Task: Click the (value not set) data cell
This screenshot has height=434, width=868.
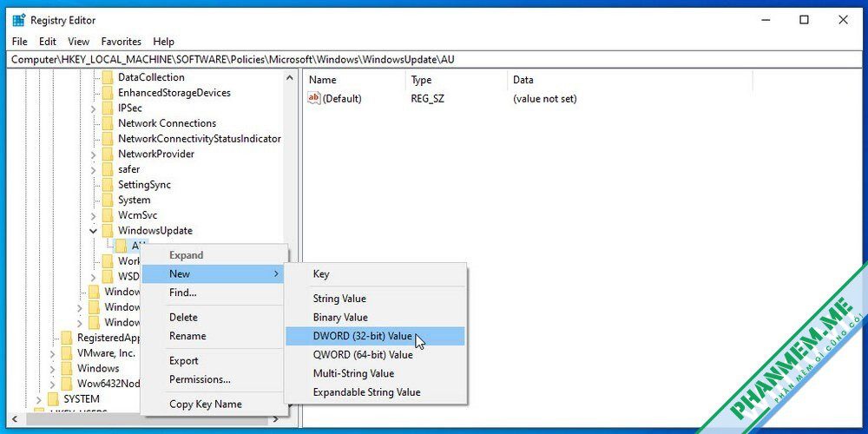Action: click(545, 99)
